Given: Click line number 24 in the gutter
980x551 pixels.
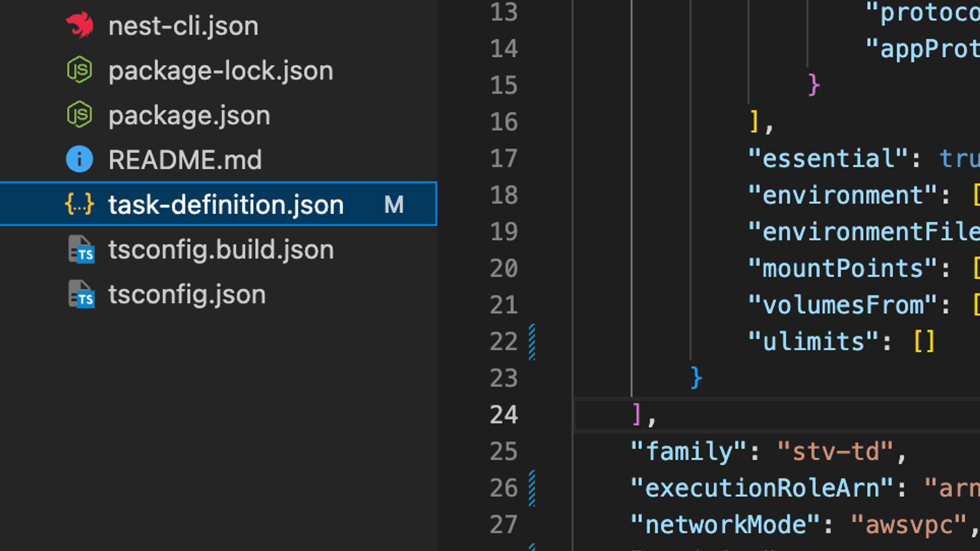Looking at the screenshot, I should click(504, 415).
